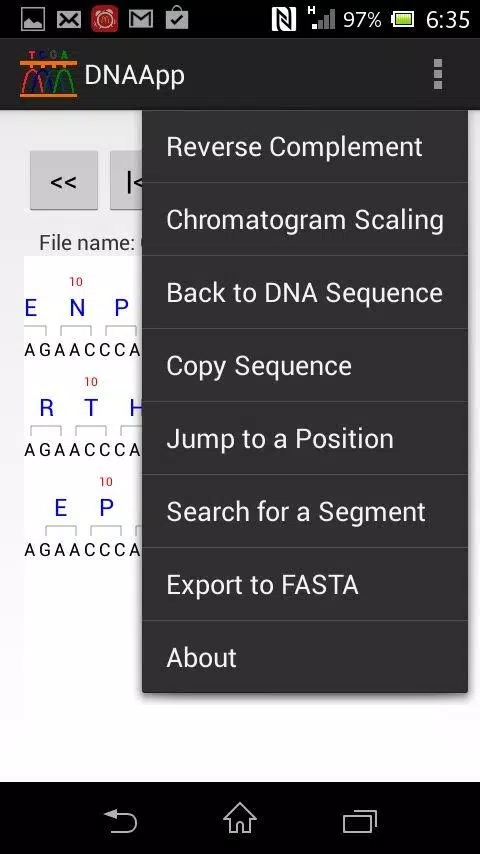The image size is (480, 854).
Task: Tap the Android home navigation icon
Action: click(240, 819)
